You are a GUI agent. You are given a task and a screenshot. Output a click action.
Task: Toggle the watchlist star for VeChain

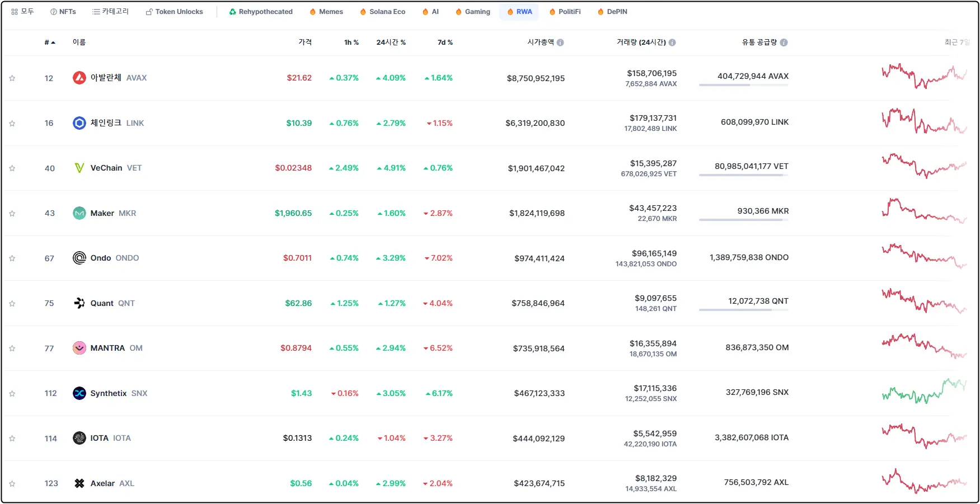click(x=12, y=168)
